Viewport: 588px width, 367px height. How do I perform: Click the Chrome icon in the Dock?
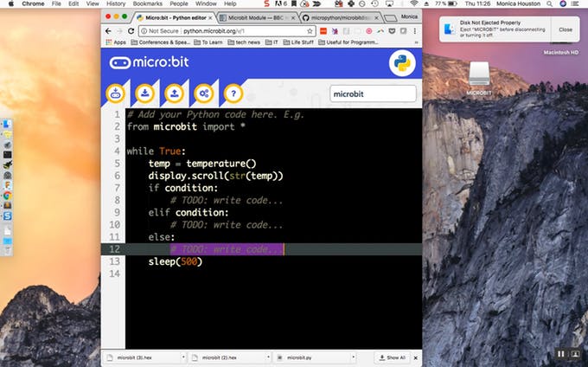[7, 195]
